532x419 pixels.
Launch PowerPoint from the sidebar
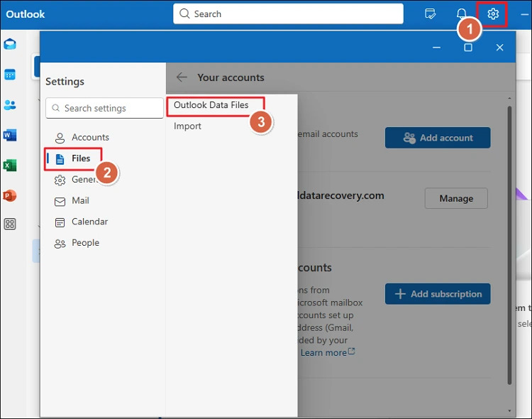10,195
